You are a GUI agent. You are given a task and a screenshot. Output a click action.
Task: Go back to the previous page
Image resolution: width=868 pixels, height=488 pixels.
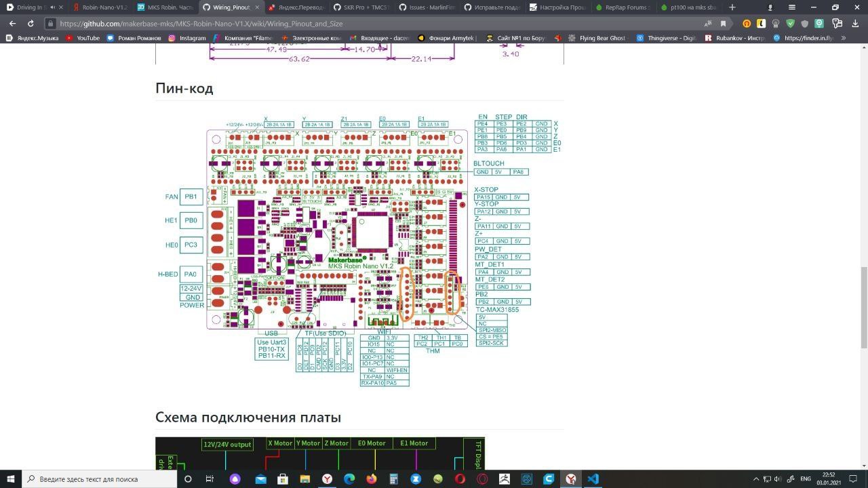click(x=12, y=23)
